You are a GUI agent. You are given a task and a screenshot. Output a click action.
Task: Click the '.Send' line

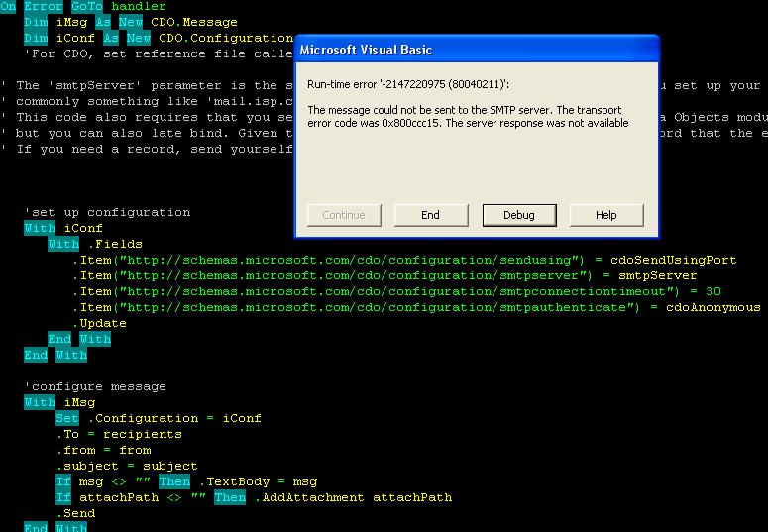(75, 513)
